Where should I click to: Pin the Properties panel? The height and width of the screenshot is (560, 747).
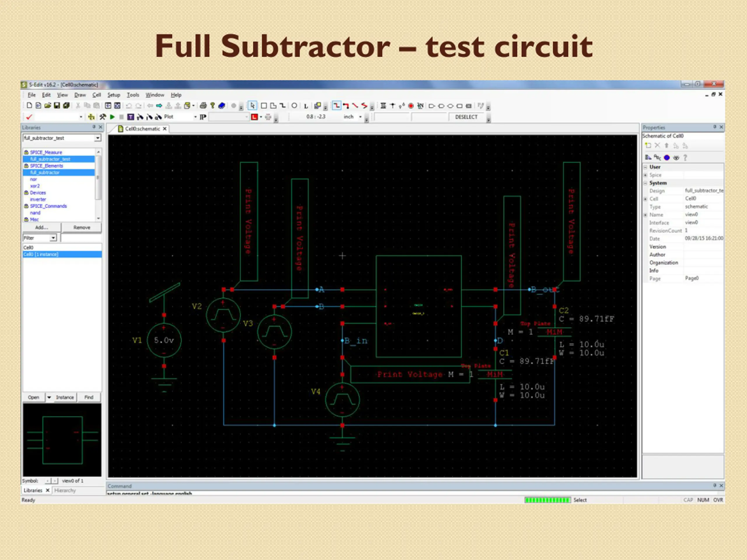(715, 127)
